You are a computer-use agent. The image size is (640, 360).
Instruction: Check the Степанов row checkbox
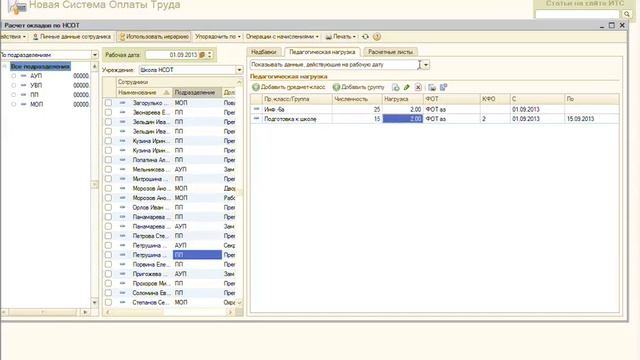(108, 302)
